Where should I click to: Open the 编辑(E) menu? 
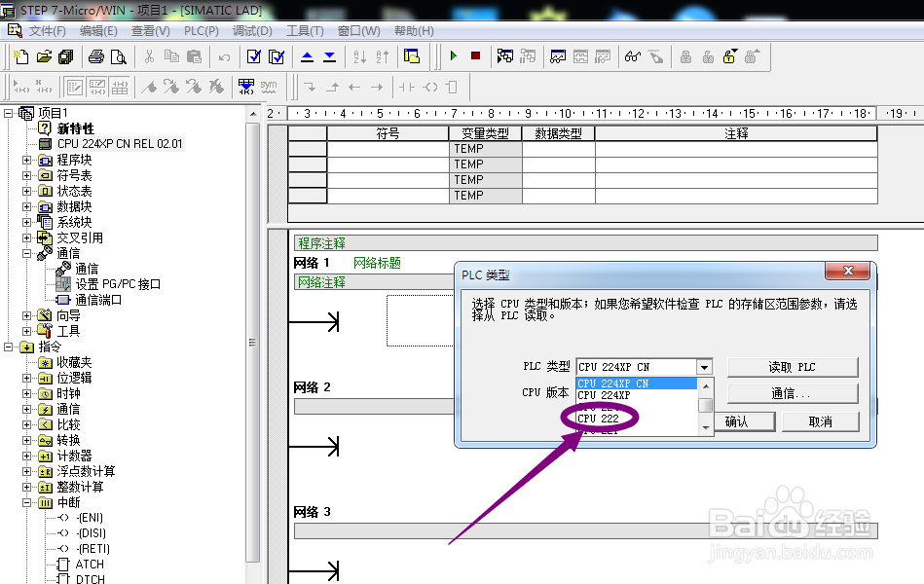click(x=98, y=30)
